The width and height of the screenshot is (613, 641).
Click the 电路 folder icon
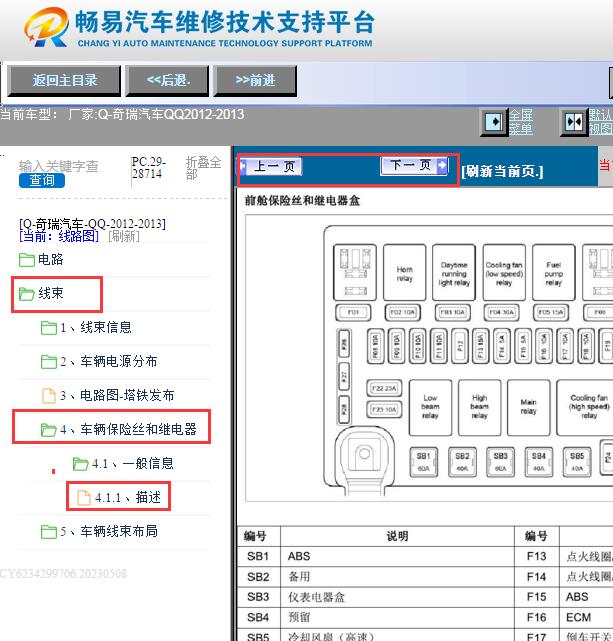[x=27, y=260]
